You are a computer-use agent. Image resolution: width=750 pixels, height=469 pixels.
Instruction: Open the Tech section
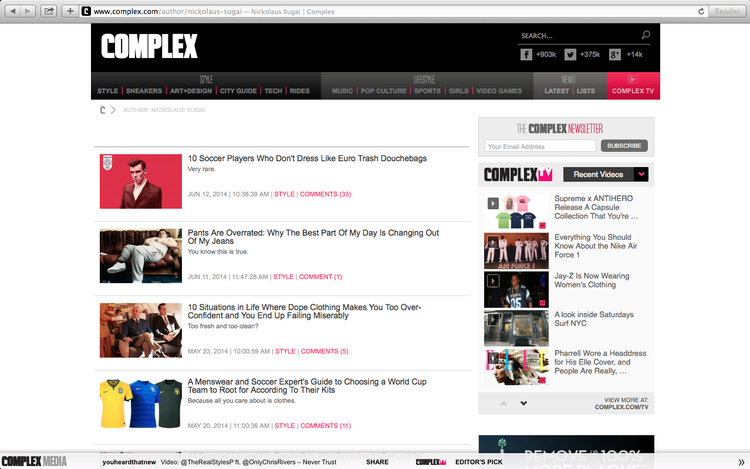click(273, 91)
